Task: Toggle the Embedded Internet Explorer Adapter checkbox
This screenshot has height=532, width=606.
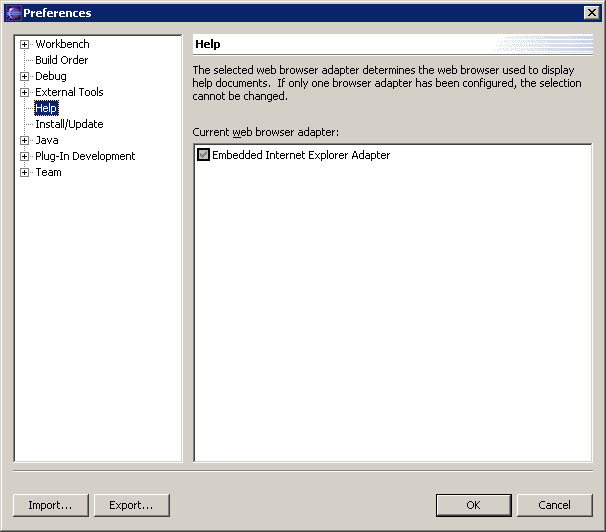Action: coord(203,155)
